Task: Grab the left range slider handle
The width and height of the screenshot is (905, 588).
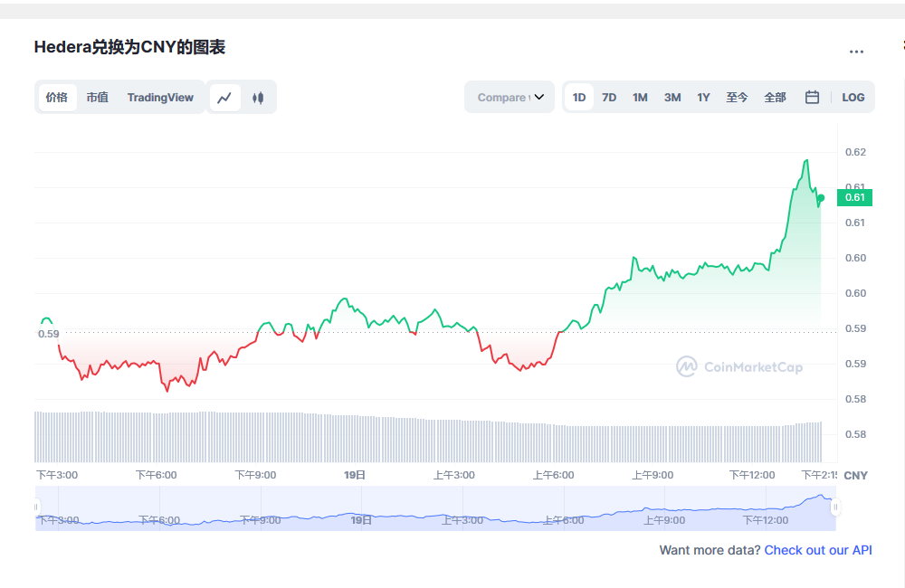Action: click(36, 507)
